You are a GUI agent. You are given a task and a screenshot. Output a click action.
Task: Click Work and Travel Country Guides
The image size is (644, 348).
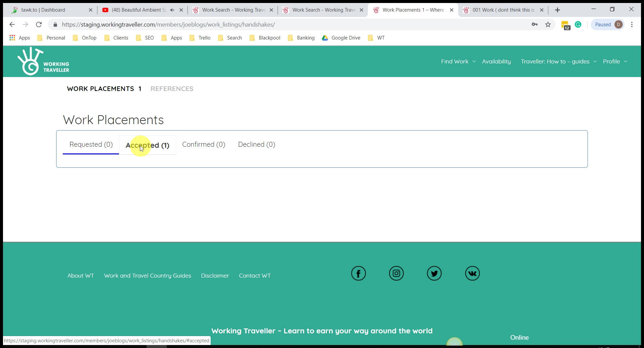148,276
